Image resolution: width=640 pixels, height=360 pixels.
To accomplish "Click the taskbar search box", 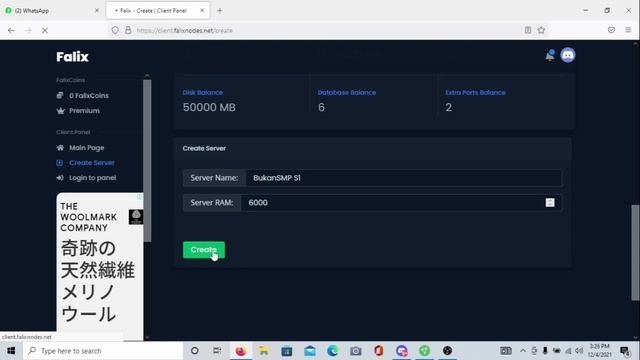I will pyautogui.click(x=103, y=351).
